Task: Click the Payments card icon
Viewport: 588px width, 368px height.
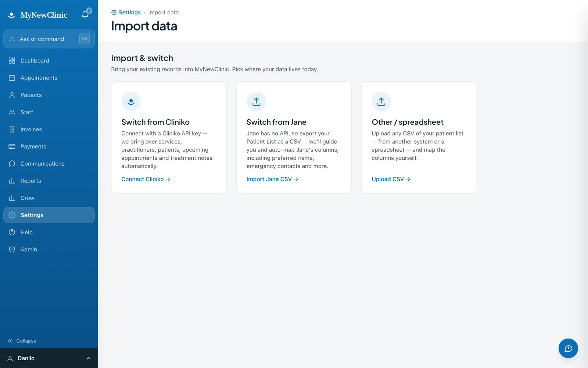Action: 12,146
